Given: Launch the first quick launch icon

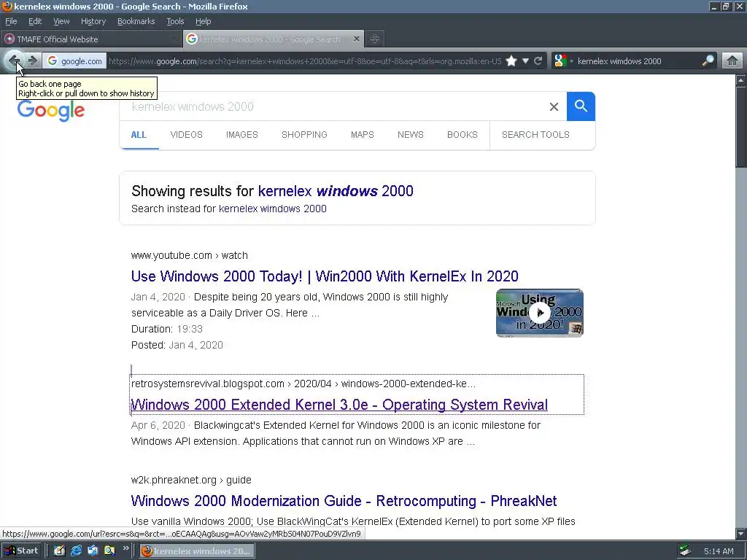Looking at the screenshot, I should point(59,551).
